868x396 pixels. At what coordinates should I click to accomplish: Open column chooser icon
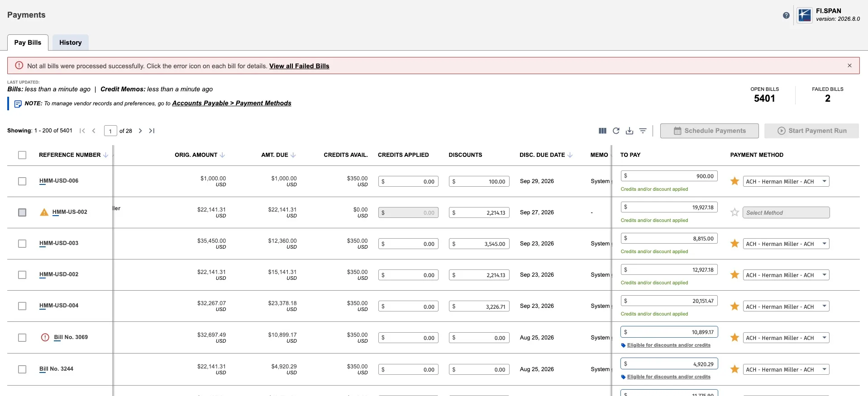(x=602, y=131)
